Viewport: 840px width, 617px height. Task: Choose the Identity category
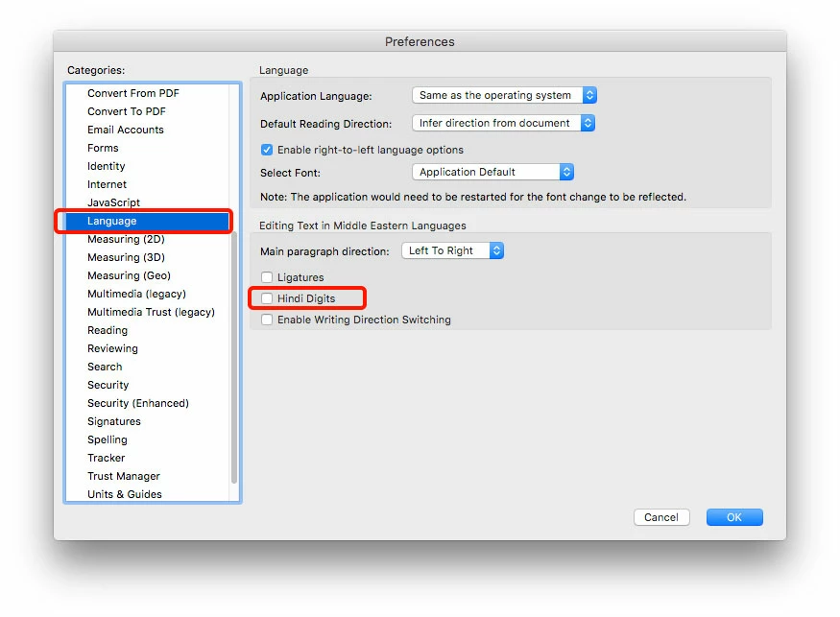coord(147,166)
